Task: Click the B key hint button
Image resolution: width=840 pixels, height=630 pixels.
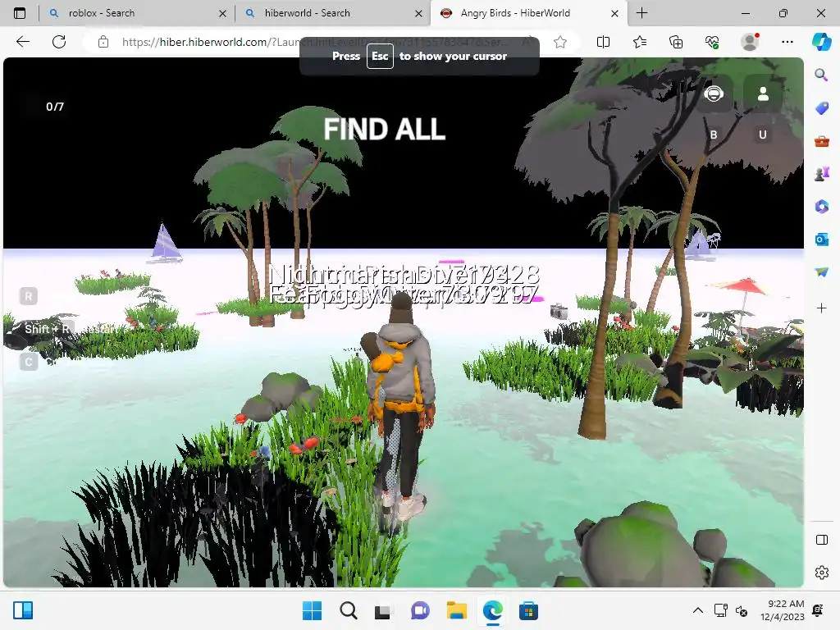Action: [x=714, y=135]
